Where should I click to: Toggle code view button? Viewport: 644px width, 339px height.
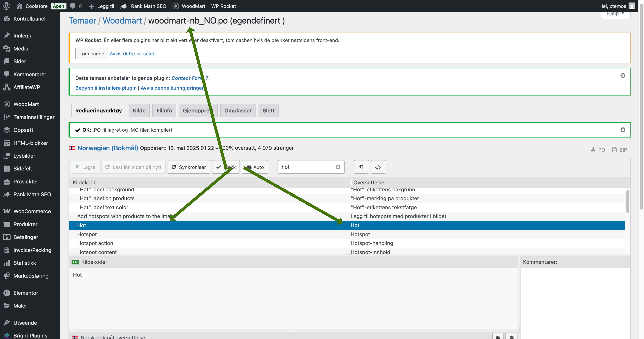(x=378, y=167)
